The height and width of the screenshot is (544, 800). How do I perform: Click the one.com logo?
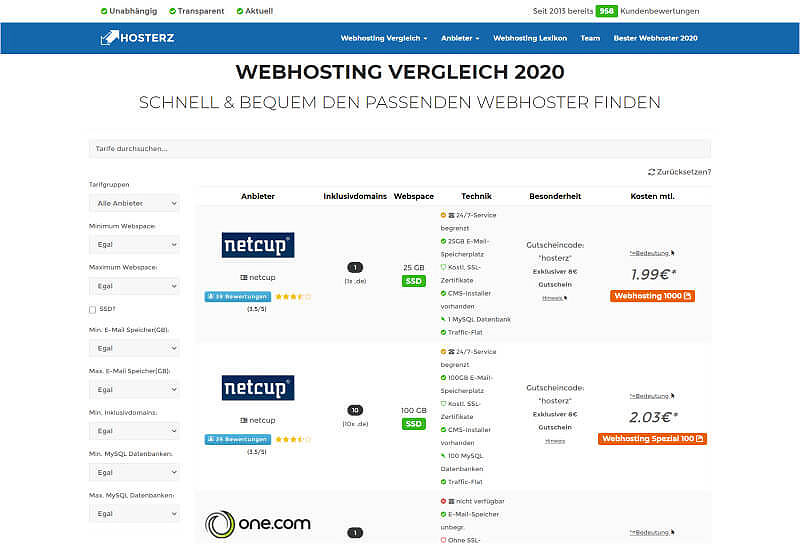pyautogui.click(x=257, y=523)
